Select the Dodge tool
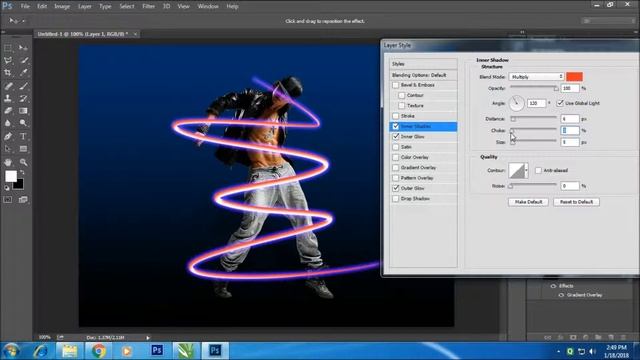Image resolution: width=640 pixels, height=360 pixels. [23, 123]
